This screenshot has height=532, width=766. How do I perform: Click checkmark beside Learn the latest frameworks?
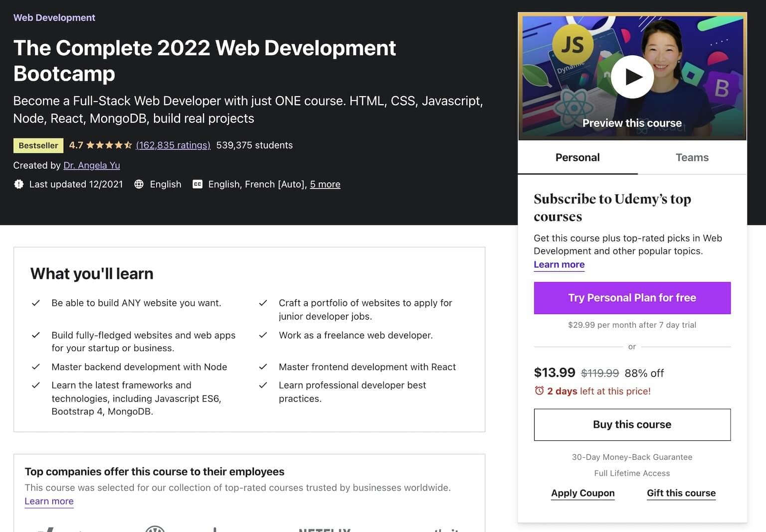coord(36,385)
